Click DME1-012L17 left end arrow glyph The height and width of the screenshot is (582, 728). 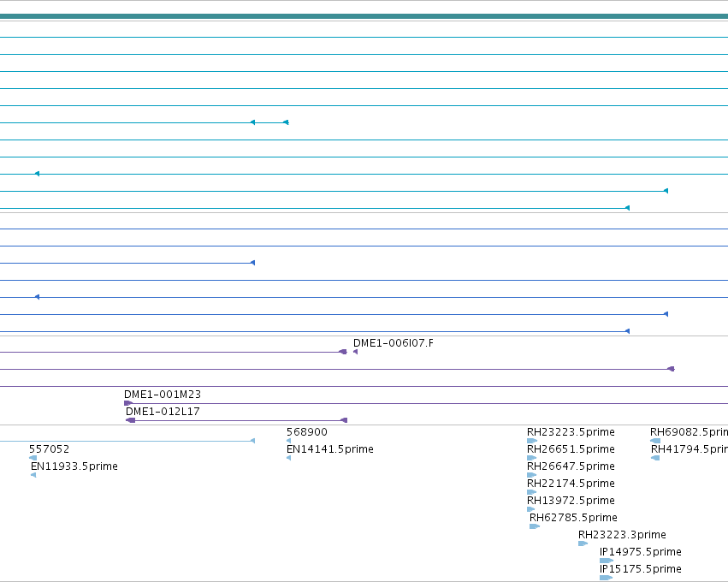click(x=131, y=420)
